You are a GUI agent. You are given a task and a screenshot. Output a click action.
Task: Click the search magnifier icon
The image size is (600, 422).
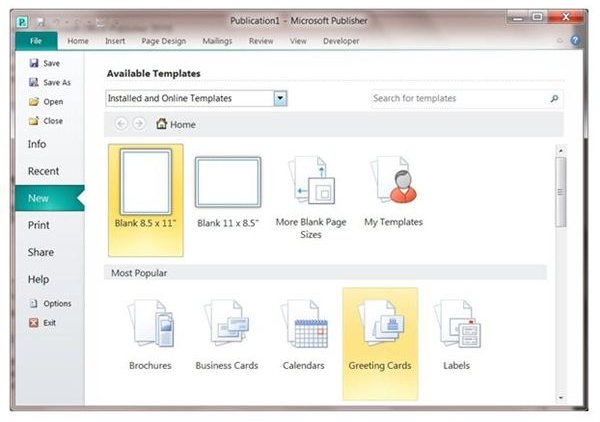[554, 99]
